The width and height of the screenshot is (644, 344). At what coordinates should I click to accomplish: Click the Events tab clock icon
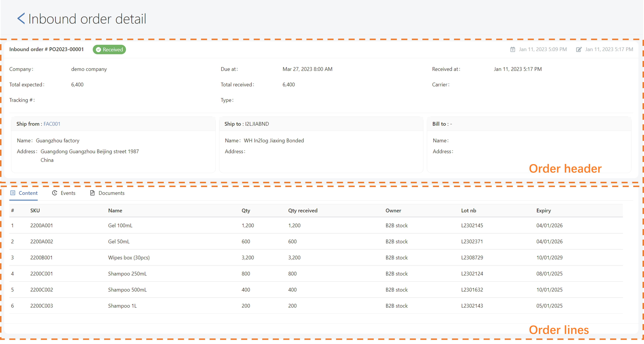coord(54,193)
